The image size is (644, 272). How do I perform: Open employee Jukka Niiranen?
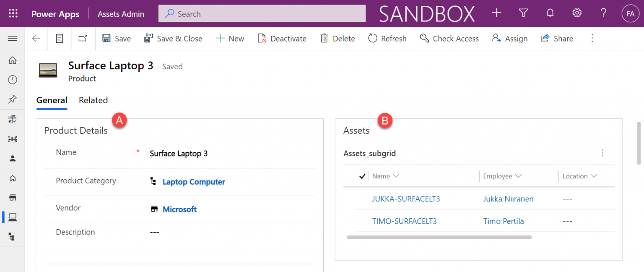508,199
